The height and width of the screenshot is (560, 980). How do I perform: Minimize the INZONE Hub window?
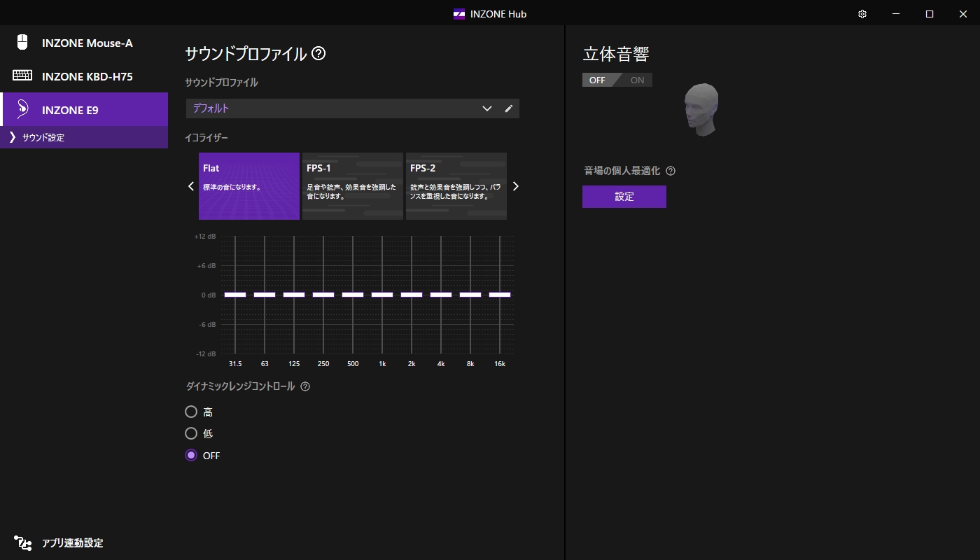coord(896,14)
